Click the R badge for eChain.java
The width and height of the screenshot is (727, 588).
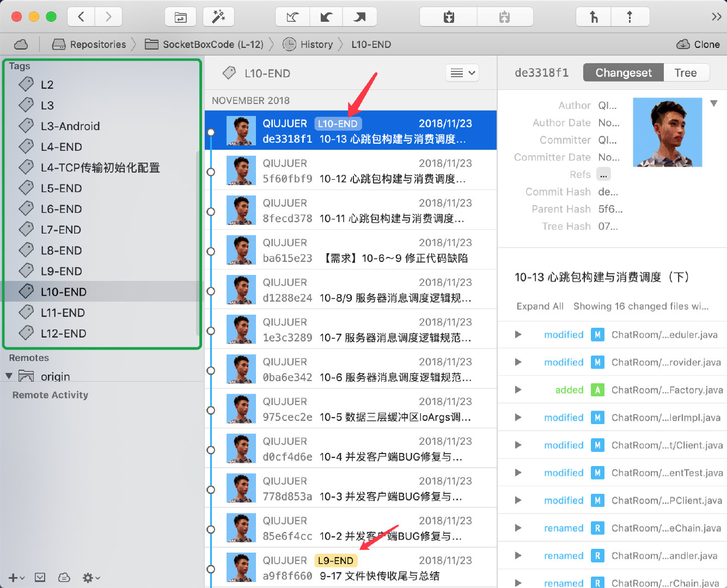[x=597, y=528]
